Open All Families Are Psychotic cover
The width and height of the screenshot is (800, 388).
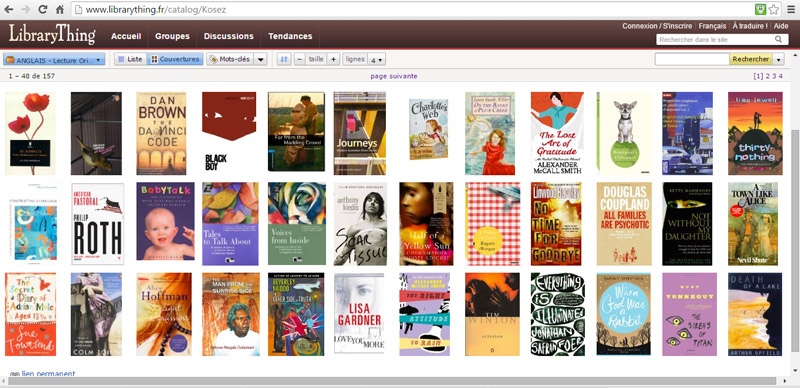[624, 224]
